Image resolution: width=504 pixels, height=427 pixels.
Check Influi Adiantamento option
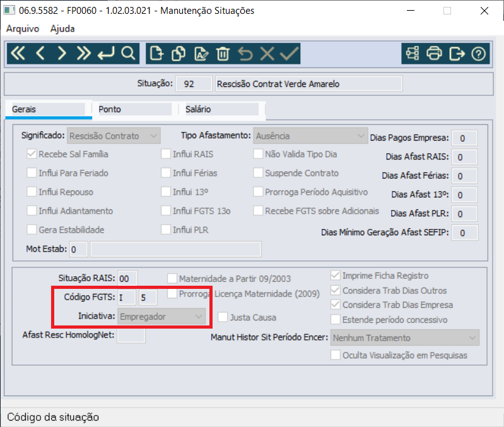coord(32,211)
